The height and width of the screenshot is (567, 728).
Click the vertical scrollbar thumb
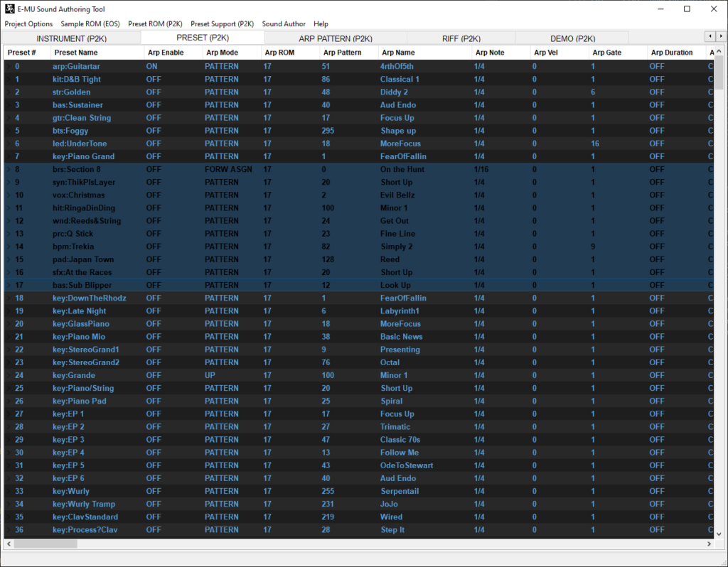point(719,72)
